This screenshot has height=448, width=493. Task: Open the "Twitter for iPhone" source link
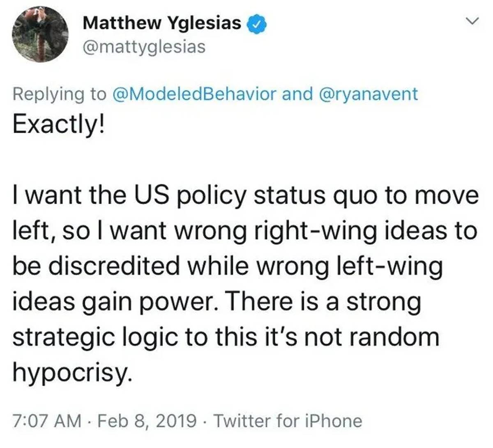[288, 421]
